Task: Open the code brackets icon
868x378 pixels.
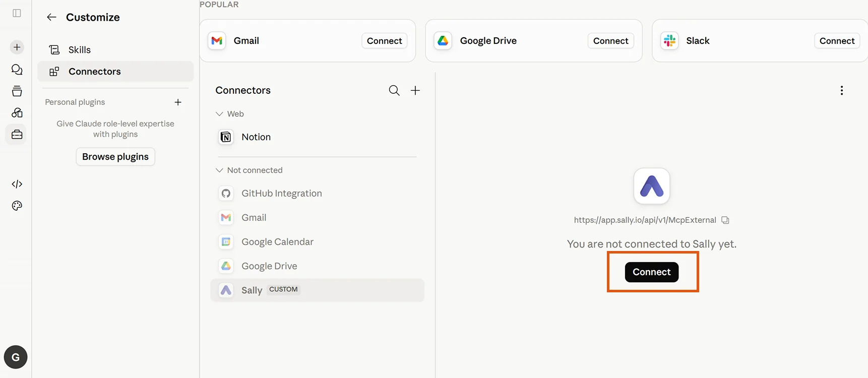Action: 17,184
